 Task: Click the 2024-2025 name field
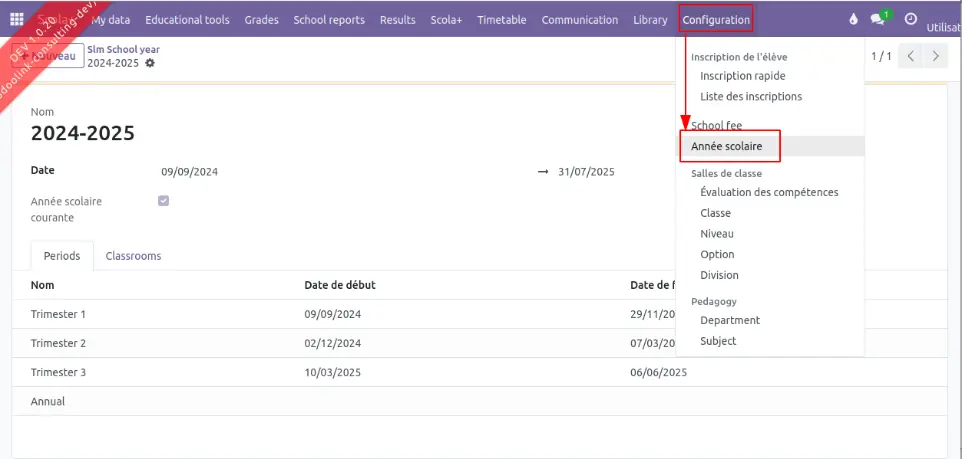click(x=83, y=134)
